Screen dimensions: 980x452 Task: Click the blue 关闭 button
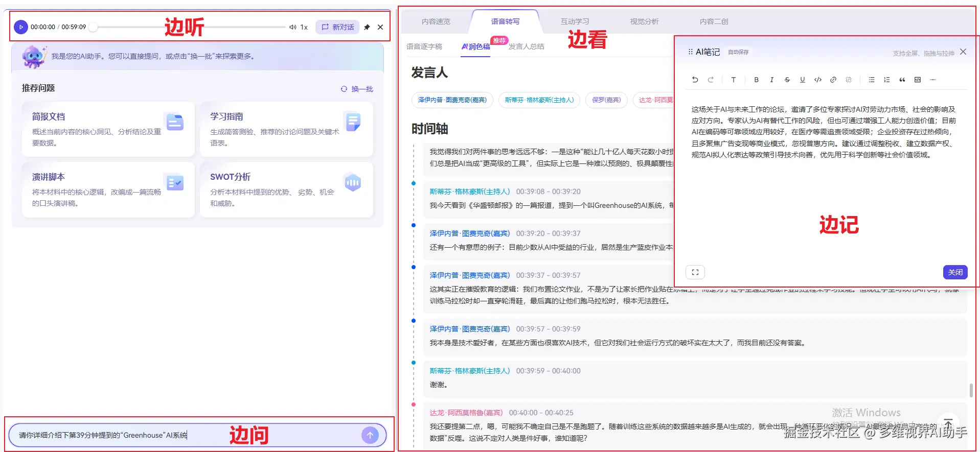(x=955, y=272)
